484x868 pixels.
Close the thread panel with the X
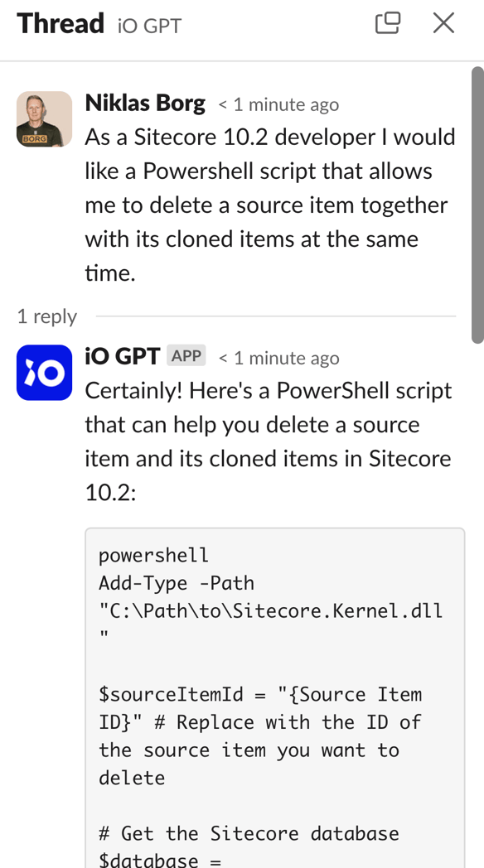pos(443,23)
